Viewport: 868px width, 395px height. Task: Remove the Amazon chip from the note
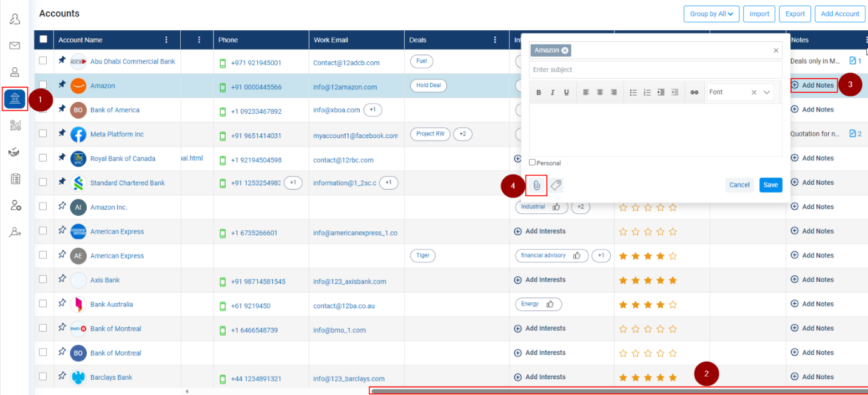pos(565,50)
